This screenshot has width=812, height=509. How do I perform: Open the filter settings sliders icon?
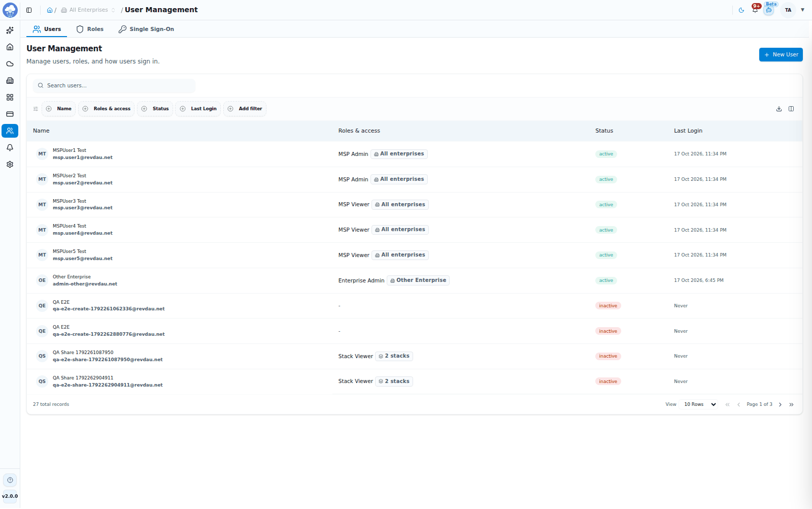[x=36, y=109]
